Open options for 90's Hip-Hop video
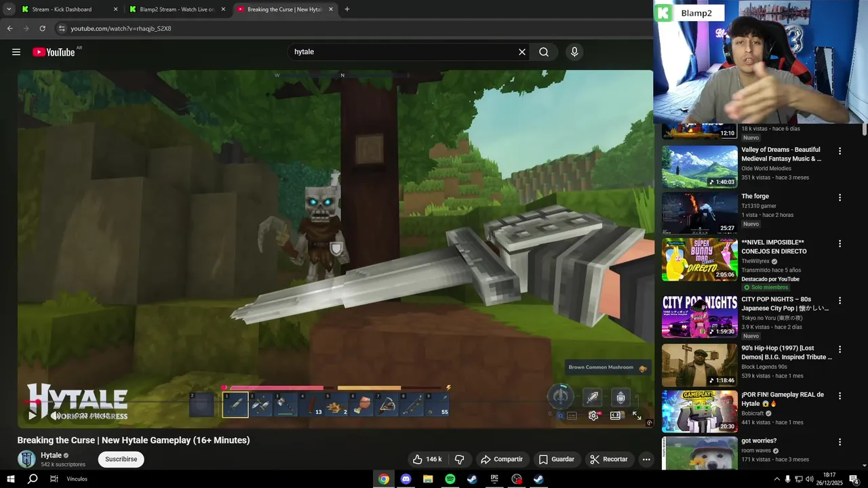The image size is (868, 488). pos(840,349)
